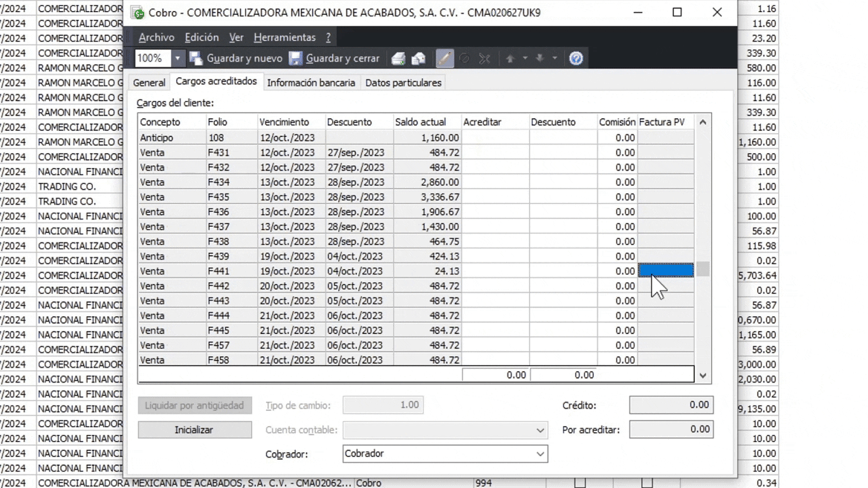This screenshot has height=488, width=868.
Task: Click the up arrow previous record icon
Action: (511, 58)
